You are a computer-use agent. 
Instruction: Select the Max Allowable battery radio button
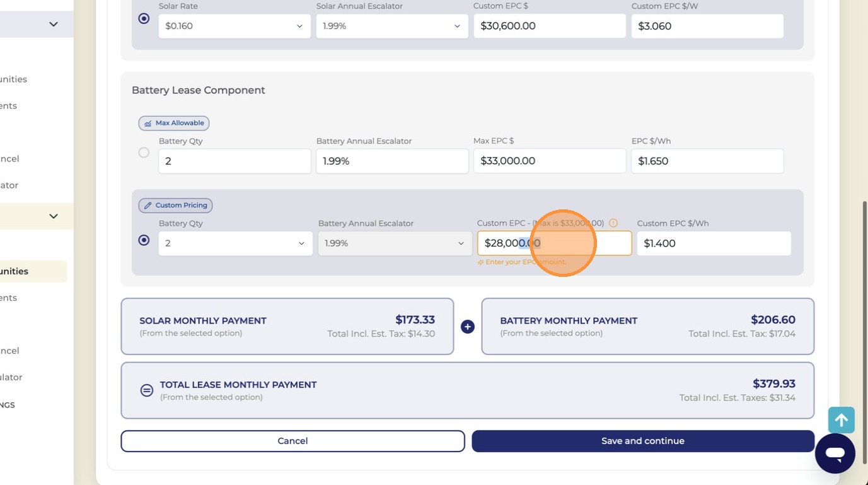pos(144,153)
